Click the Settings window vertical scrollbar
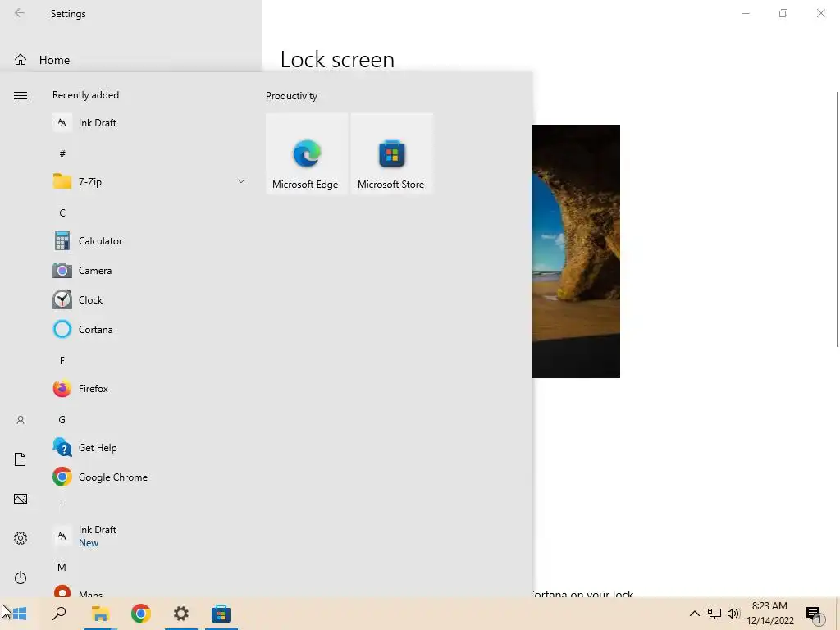 point(837,220)
